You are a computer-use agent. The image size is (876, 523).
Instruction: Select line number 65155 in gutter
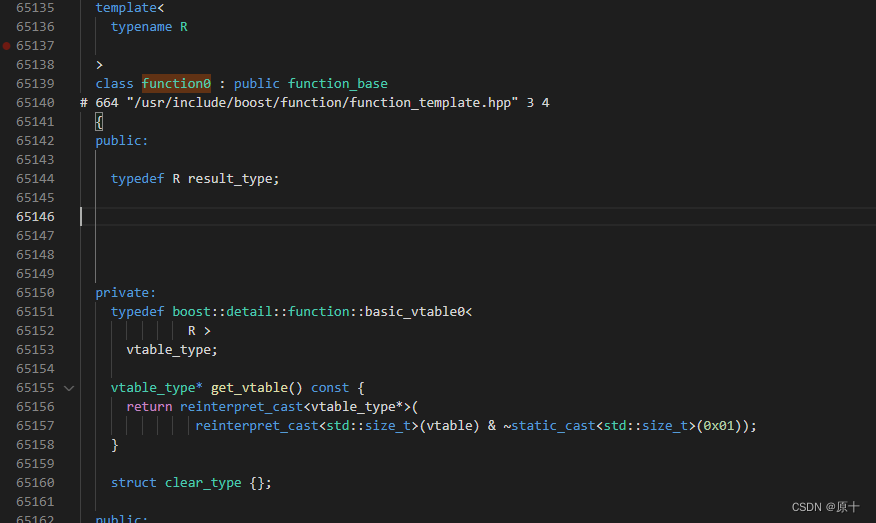click(35, 388)
